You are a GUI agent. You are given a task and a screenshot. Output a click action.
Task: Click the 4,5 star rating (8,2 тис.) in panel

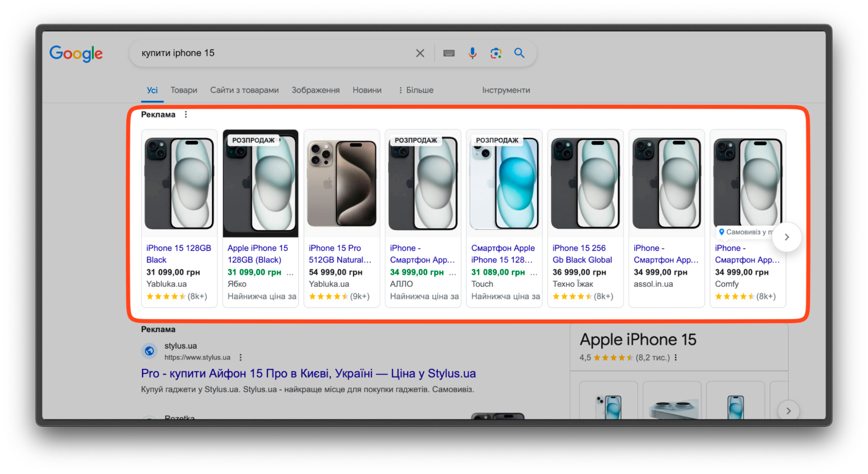coord(624,358)
